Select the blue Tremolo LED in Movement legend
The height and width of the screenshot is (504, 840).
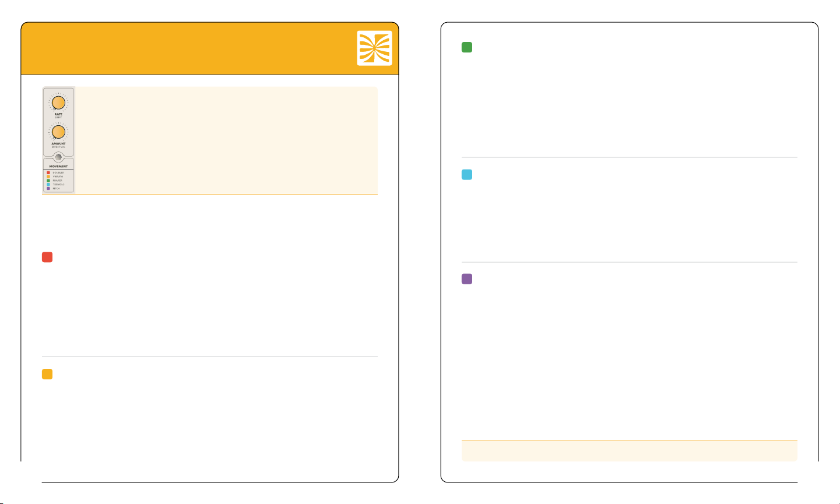point(48,185)
